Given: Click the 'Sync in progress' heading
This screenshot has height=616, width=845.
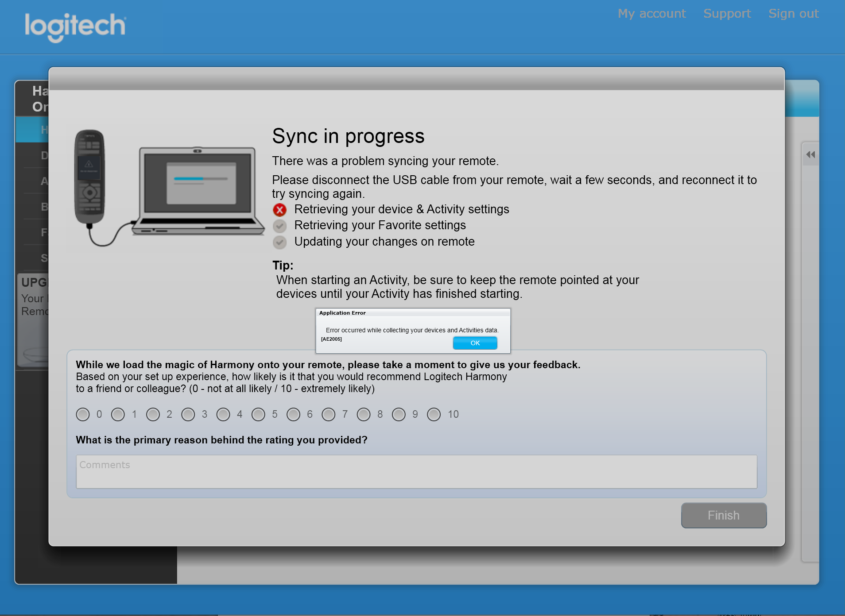Looking at the screenshot, I should click(348, 136).
